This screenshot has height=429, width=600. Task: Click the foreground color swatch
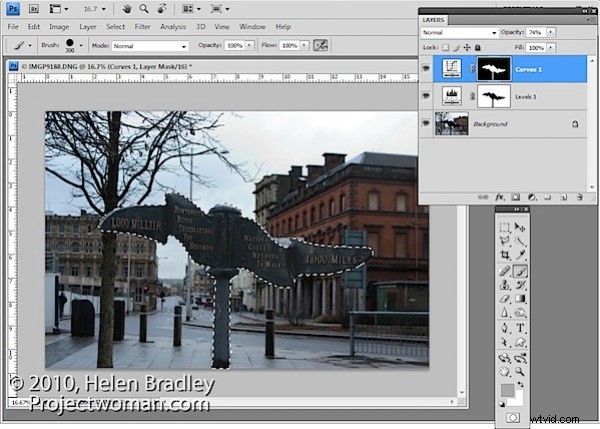tap(507, 390)
